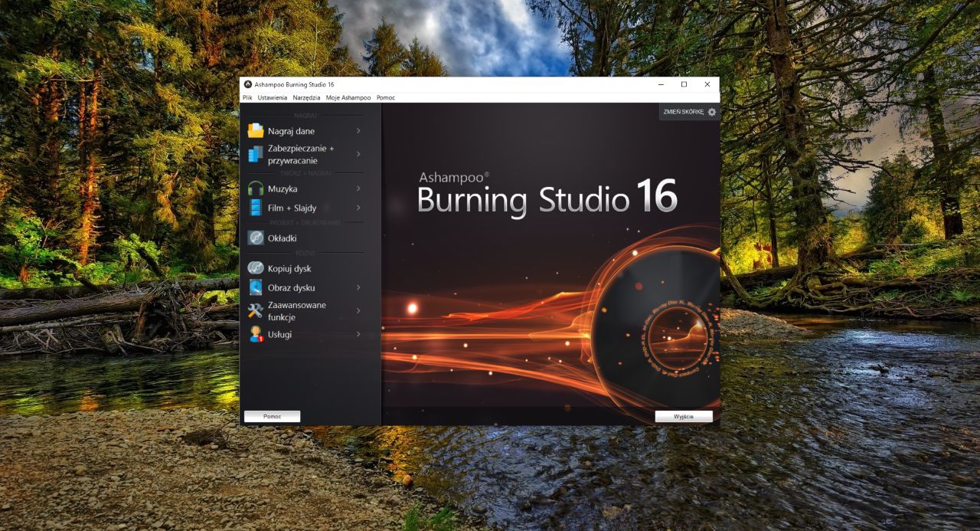Minimize the Ashampoo Burning Studio window
This screenshot has width=980, height=531.
[x=661, y=84]
